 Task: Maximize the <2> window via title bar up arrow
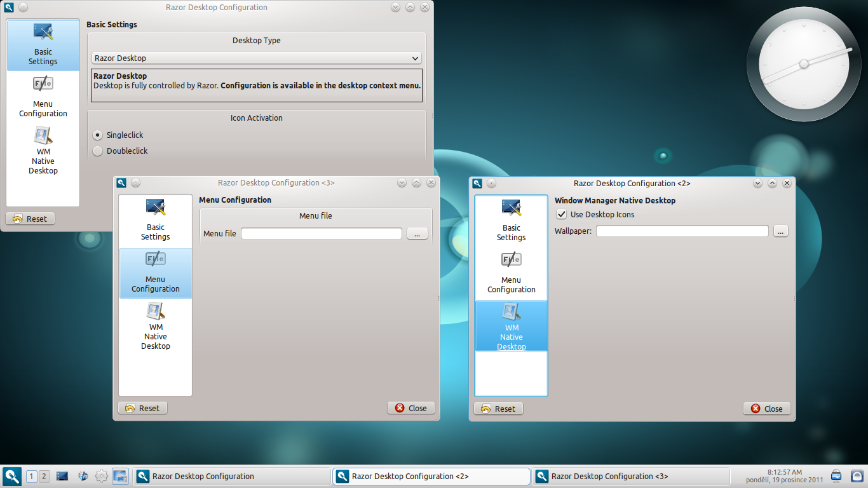tap(772, 183)
